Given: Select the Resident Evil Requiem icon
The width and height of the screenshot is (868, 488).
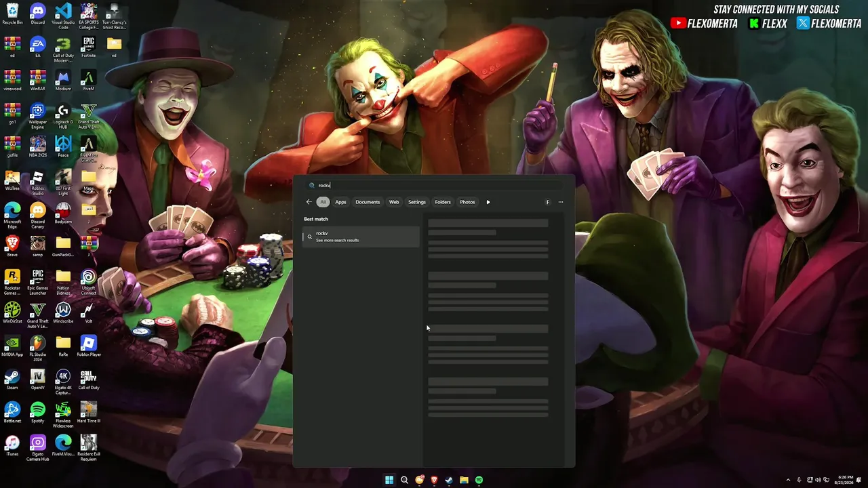Looking at the screenshot, I should pos(89,448).
